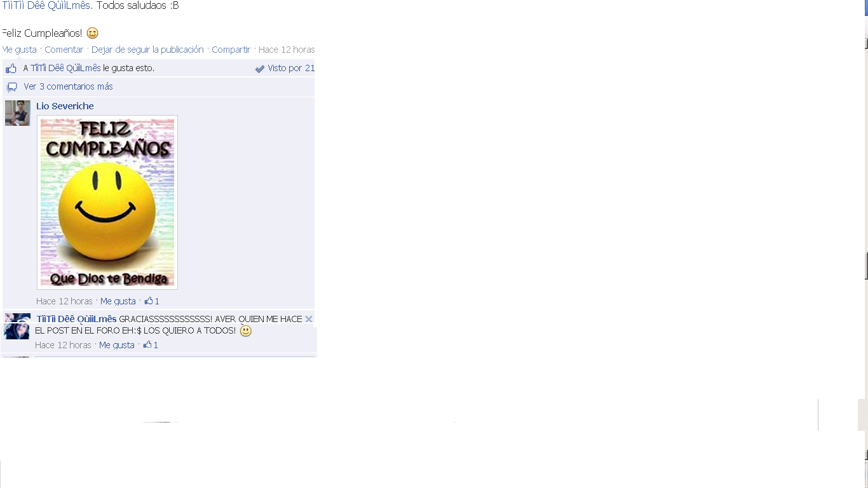Click the thumbs-up like icon beside the likes summary
This screenshot has height=488, width=868.
tap(11, 69)
